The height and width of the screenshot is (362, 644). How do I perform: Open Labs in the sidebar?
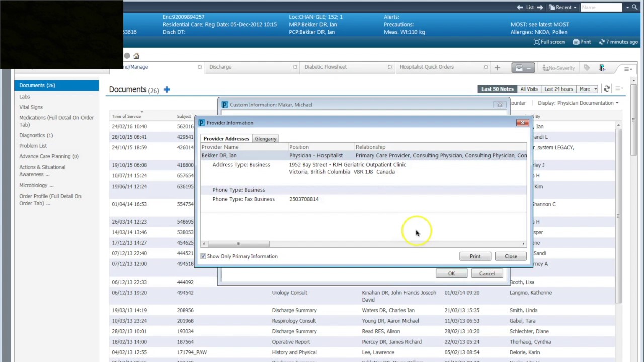pos(25,96)
